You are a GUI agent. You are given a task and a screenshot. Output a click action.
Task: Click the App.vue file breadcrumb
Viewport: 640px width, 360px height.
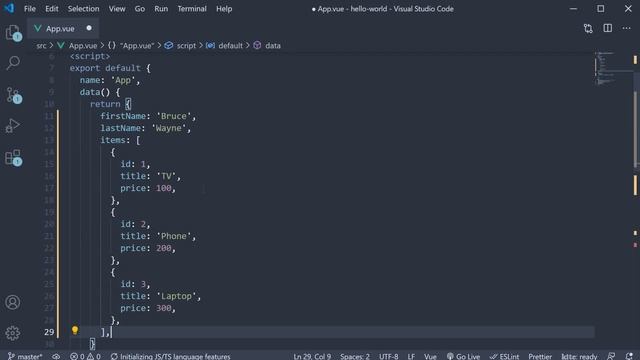coord(78,46)
